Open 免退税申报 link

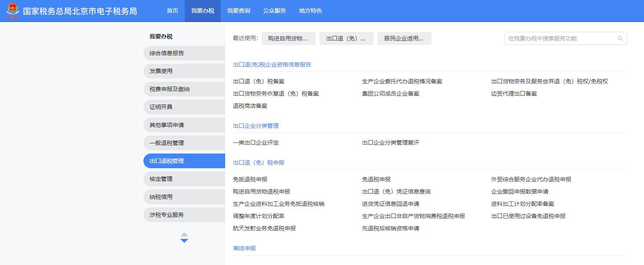(x=376, y=179)
